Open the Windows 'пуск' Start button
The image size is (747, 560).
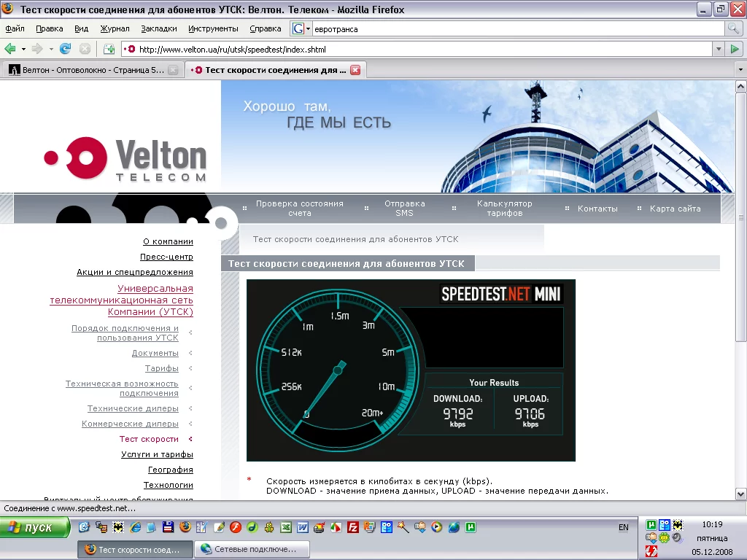(x=35, y=528)
